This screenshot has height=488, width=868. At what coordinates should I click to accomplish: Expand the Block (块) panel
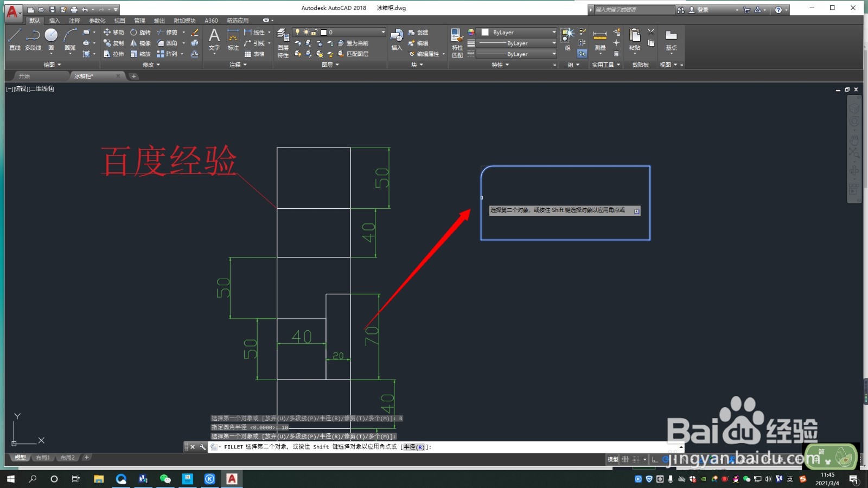click(417, 65)
